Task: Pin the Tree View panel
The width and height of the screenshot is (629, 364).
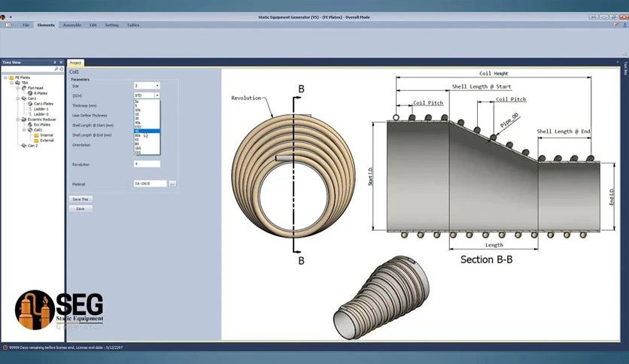Action: (x=55, y=62)
